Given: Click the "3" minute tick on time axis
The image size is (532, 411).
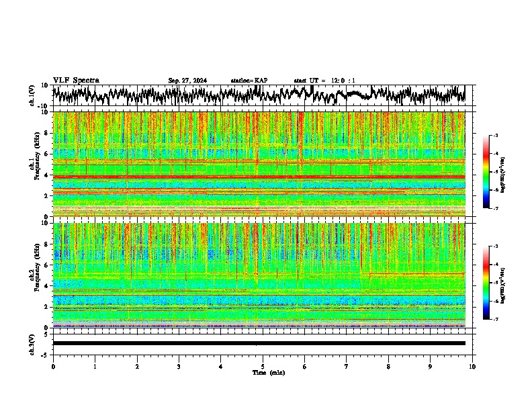Looking at the screenshot, I should tap(179, 367).
